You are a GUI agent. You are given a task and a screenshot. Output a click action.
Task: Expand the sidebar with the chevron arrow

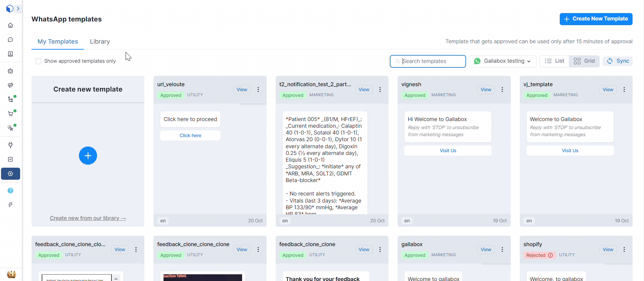pos(18,8)
